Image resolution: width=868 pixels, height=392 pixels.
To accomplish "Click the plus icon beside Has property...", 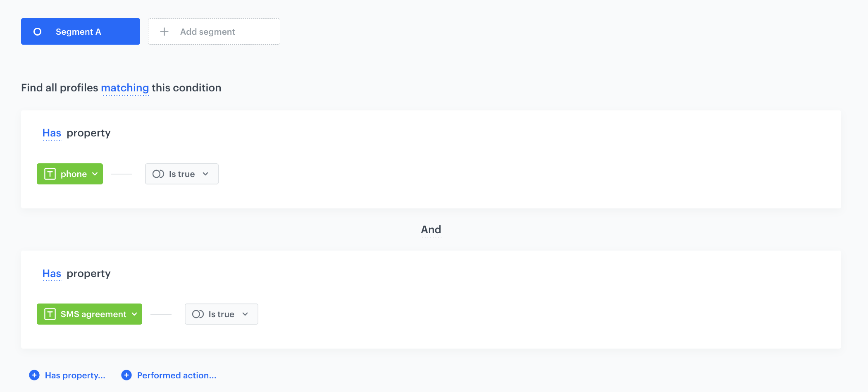I will (33, 375).
